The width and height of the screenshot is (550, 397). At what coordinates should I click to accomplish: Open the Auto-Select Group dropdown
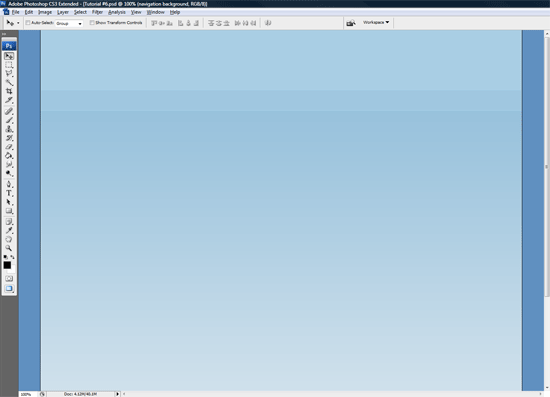(69, 23)
